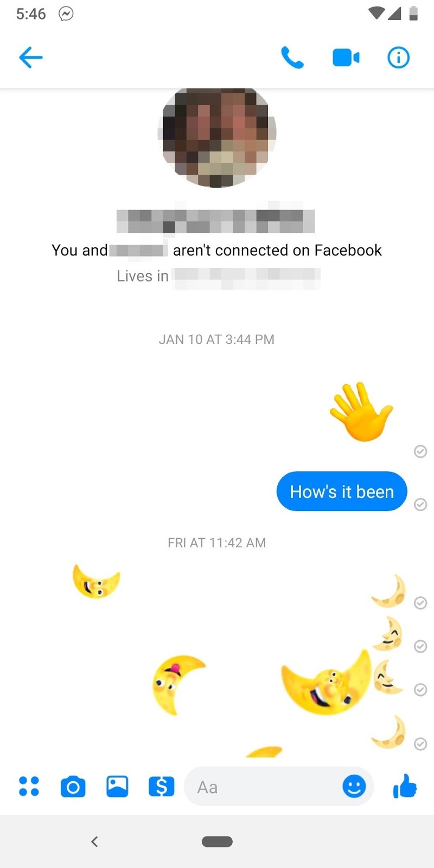Open the camera from the message bar
434x868 pixels.
[73, 787]
